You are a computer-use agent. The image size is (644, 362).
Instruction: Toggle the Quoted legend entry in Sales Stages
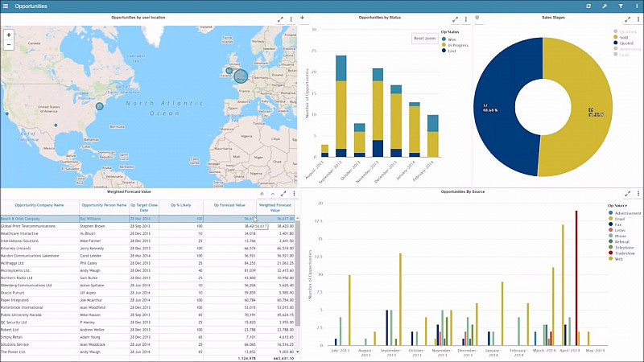coord(623,43)
